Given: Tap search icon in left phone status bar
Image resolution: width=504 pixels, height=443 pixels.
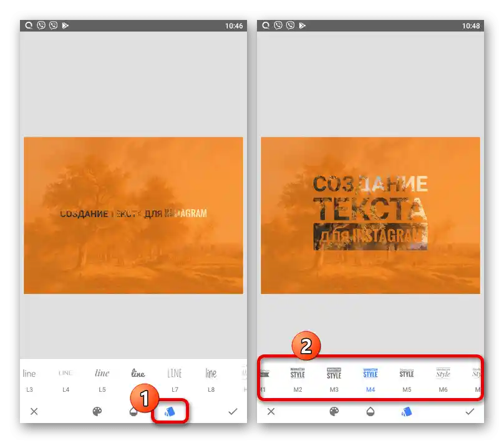Looking at the screenshot, I should pyautogui.click(x=29, y=26).
